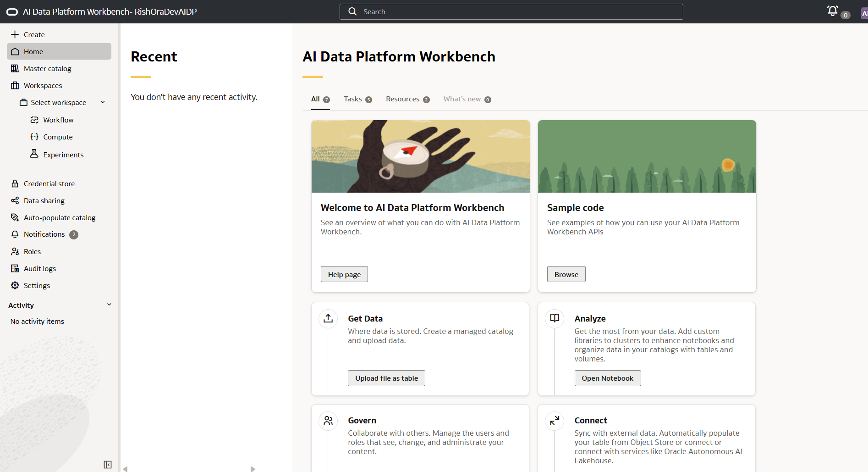Open the Resources tab
This screenshot has height=472, width=868.
[408, 99]
